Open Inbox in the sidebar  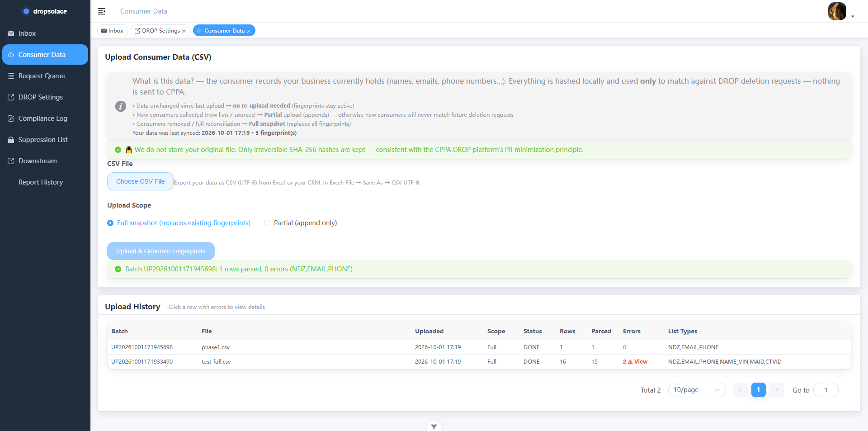tap(45, 33)
